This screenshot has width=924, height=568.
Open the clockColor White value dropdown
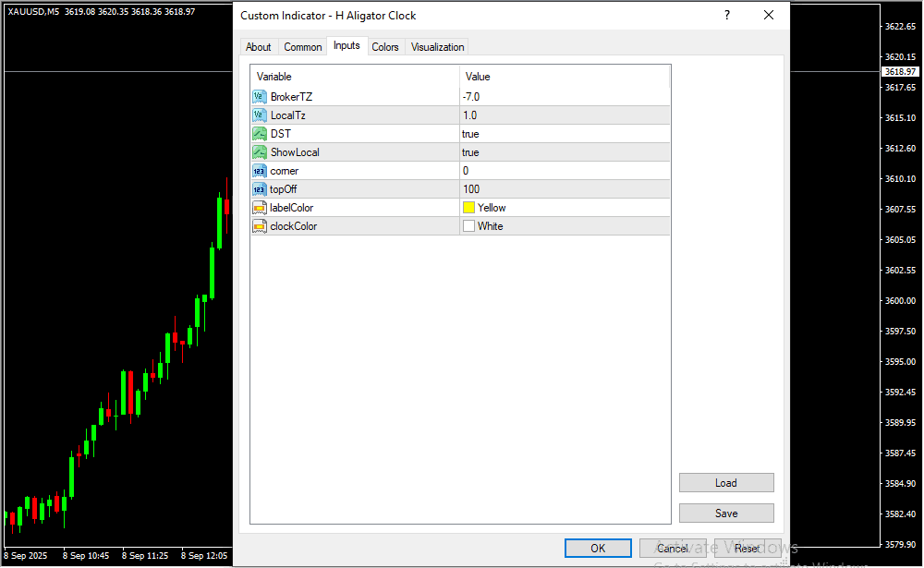564,226
